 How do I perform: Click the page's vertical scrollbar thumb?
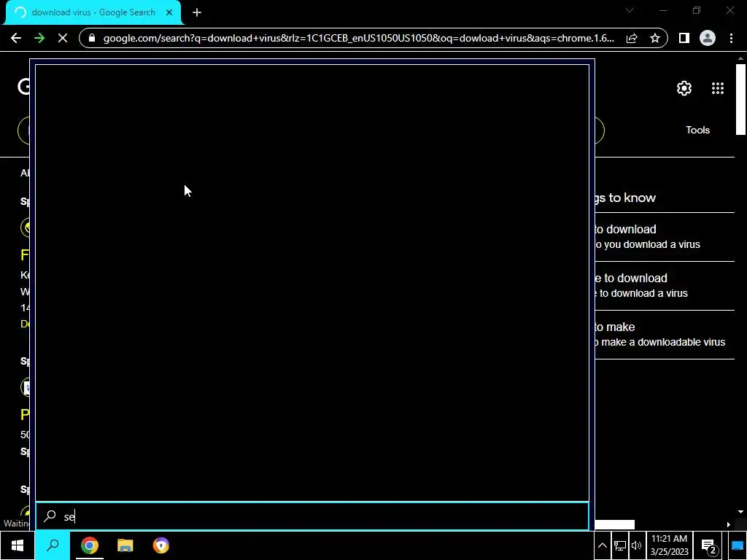click(x=740, y=99)
